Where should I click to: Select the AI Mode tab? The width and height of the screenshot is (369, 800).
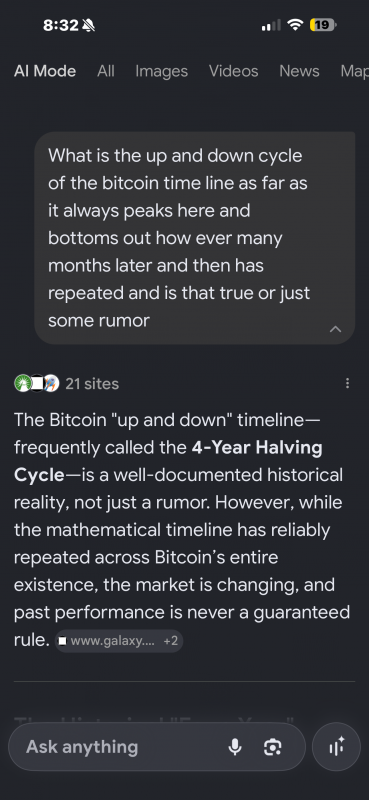point(45,71)
